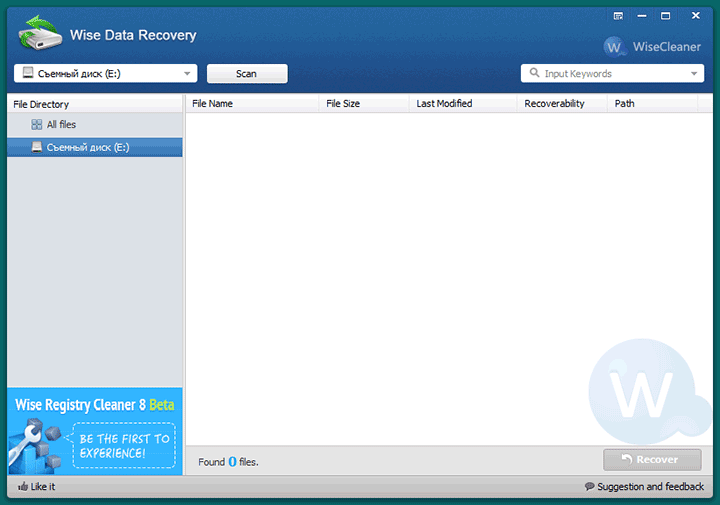Sort by Last Modified column header
The image size is (720, 505).
[463, 104]
